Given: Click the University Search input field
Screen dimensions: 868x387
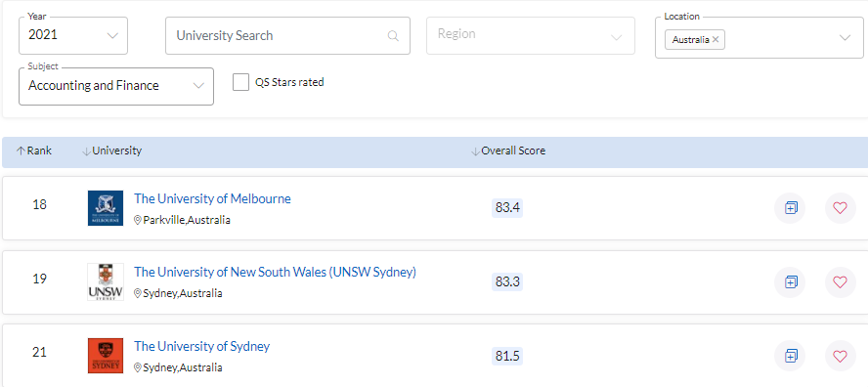Looking at the screenshot, I should [287, 35].
